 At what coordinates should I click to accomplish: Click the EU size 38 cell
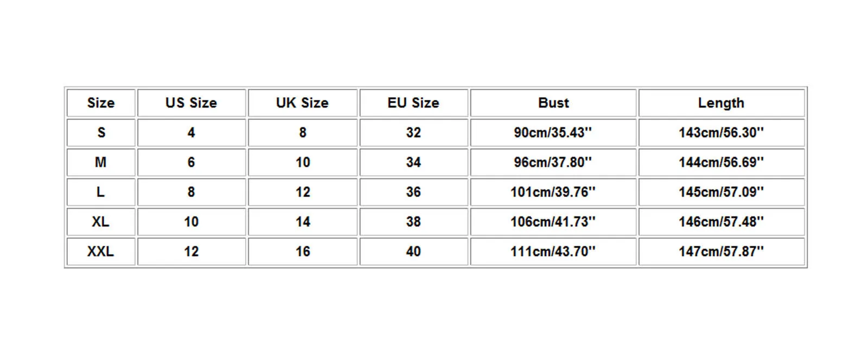pyautogui.click(x=413, y=221)
